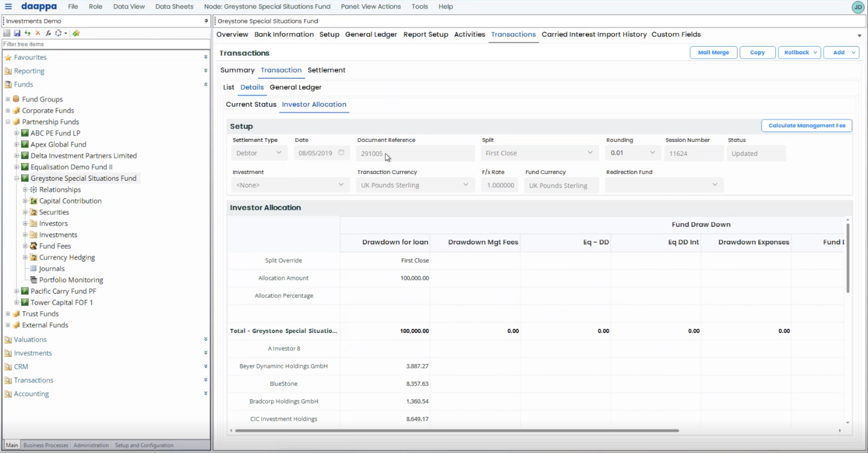Open the Tools menu
868x453 pixels.
coord(419,7)
